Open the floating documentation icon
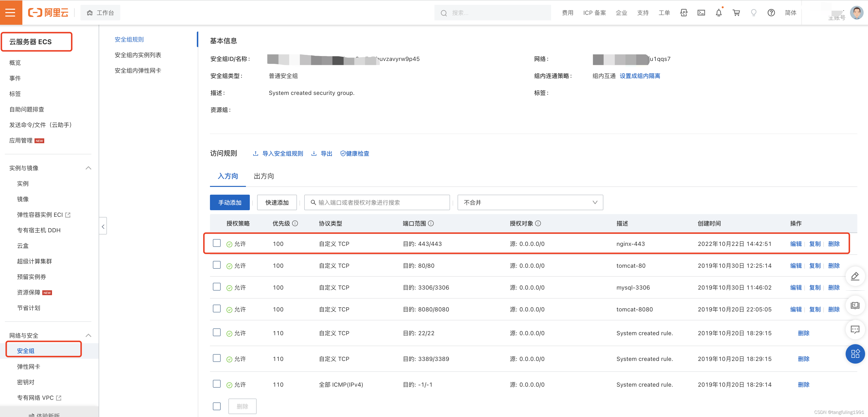Image resolution: width=868 pixels, height=417 pixels. pos(855,305)
